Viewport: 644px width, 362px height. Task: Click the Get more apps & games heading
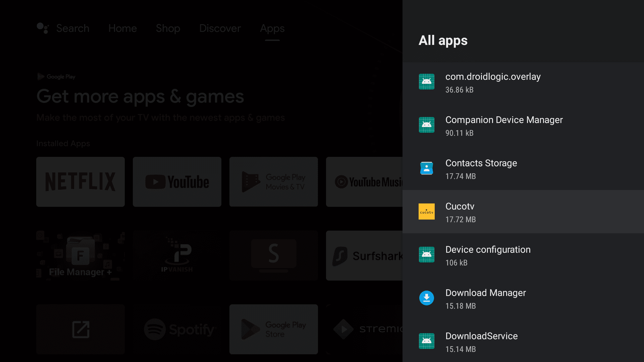(140, 97)
